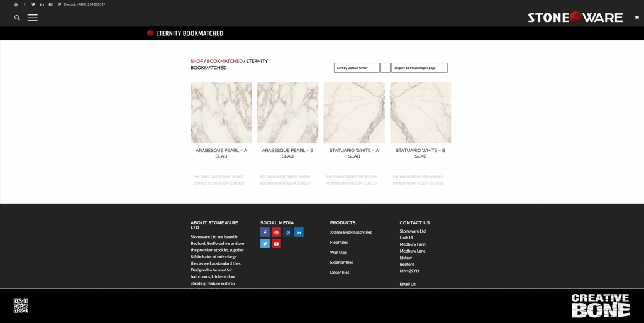Click PRODUCTS. footer heading
644x323 pixels.
tap(343, 223)
